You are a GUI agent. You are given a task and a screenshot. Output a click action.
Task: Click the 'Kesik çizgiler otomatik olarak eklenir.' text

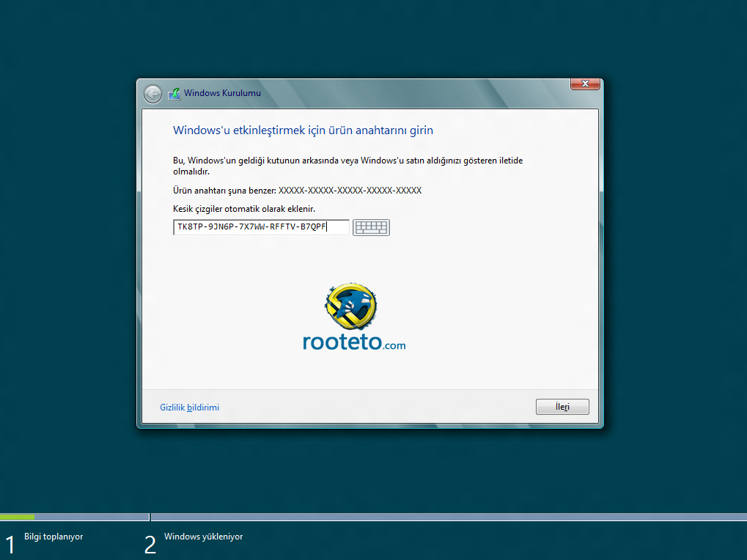tap(244, 209)
